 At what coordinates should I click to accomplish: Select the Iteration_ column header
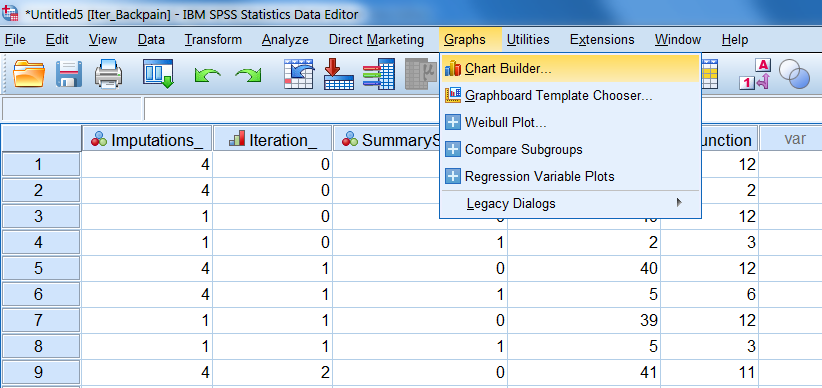click(273, 139)
